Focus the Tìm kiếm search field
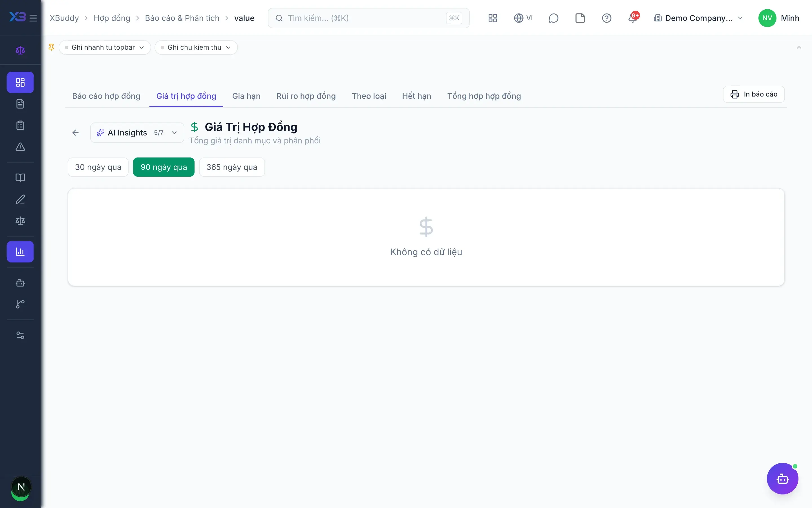This screenshot has height=508, width=812. coord(369,18)
